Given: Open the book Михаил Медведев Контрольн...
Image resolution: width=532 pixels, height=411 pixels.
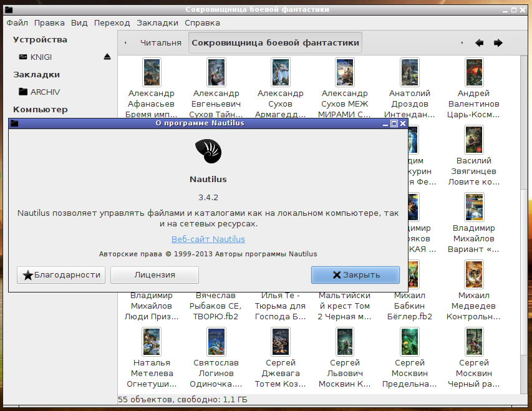Looking at the screenshot, I should click(x=473, y=291).
